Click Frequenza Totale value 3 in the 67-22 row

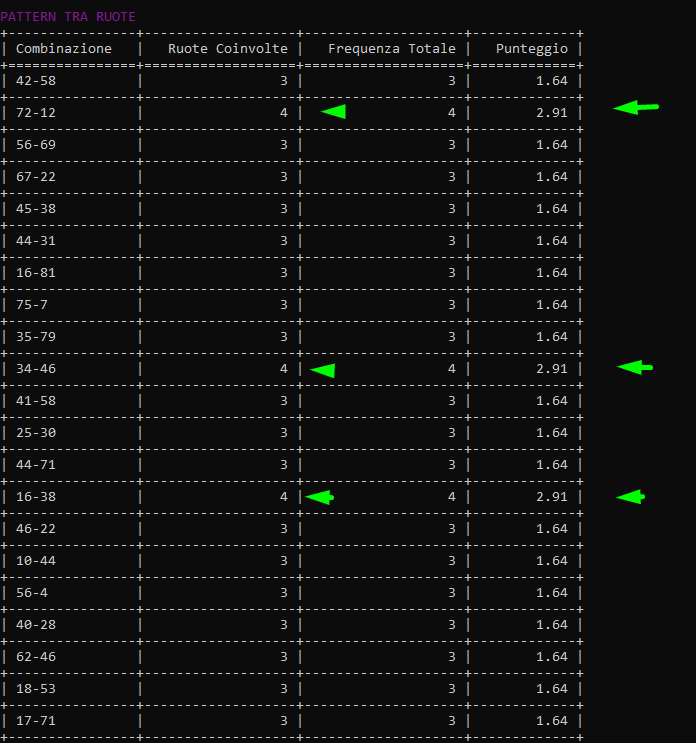pyautogui.click(x=452, y=177)
